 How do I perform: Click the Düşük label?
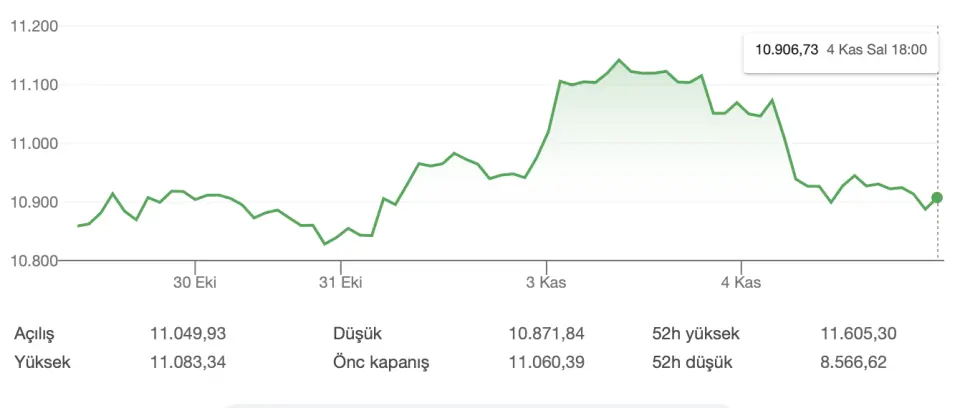coord(357,334)
